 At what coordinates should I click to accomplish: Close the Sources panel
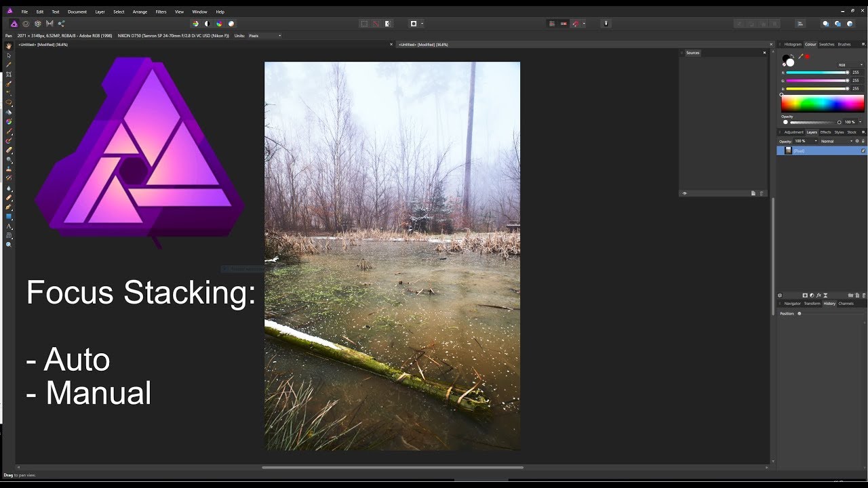764,52
